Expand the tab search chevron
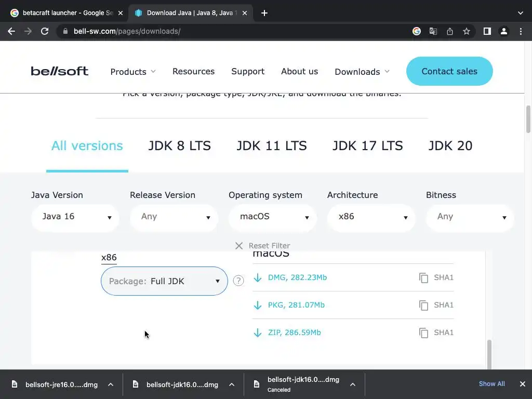This screenshot has height=399, width=532. tap(521, 13)
